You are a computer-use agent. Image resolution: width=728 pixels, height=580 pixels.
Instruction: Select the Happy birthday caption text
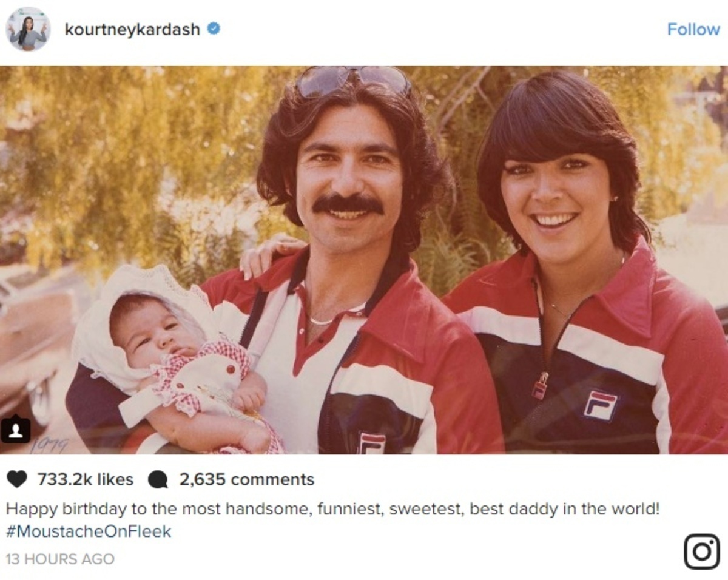(x=333, y=508)
